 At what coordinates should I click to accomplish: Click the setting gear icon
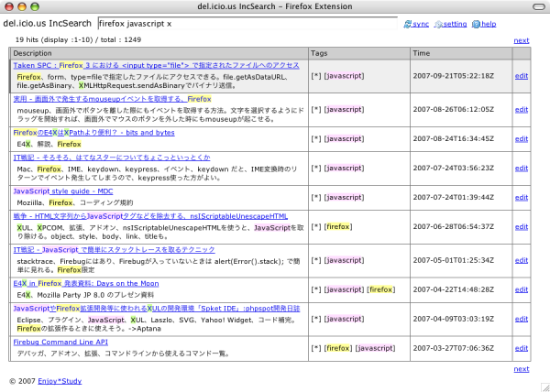coord(438,24)
